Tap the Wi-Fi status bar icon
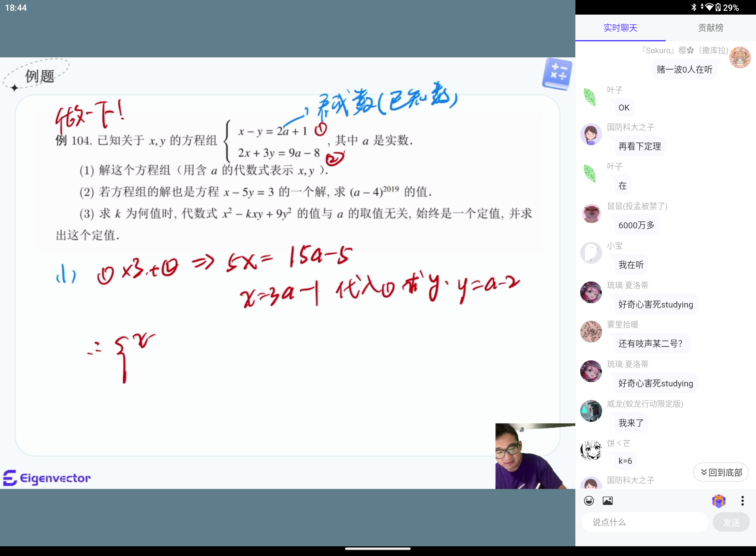 [x=709, y=7]
